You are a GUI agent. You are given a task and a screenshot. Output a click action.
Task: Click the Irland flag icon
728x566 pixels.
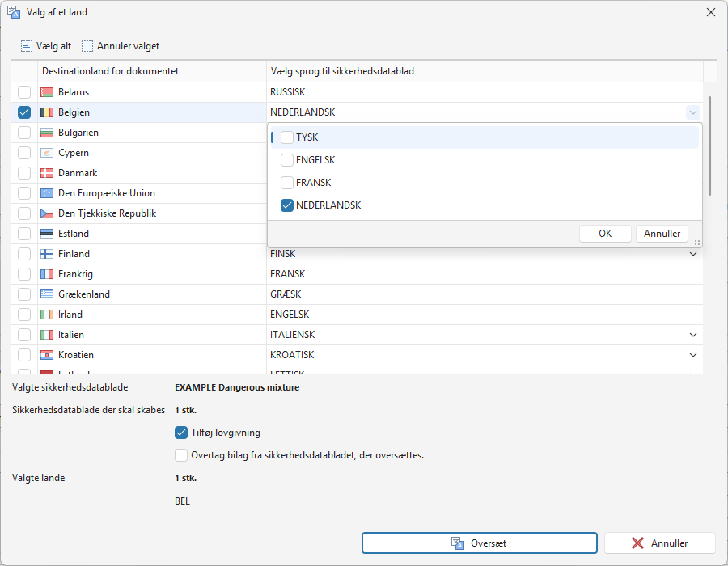point(47,315)
